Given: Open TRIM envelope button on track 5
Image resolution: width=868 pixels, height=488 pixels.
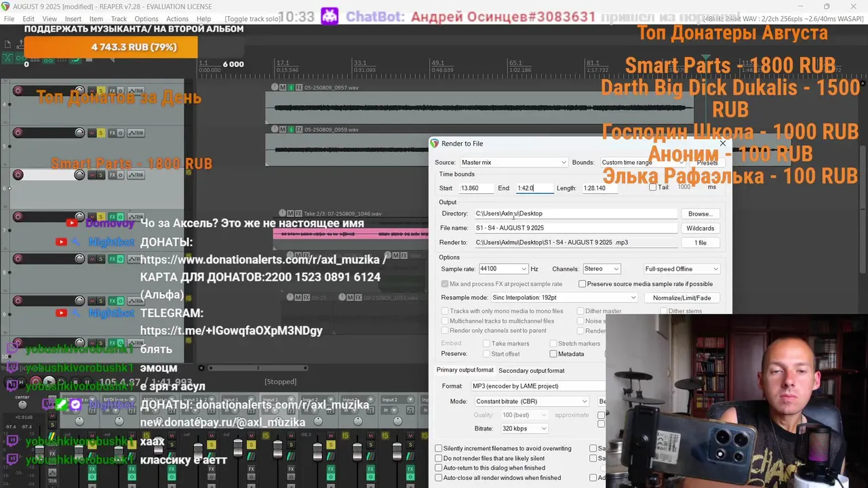Looking at the screenshot, I should [136, 133].
